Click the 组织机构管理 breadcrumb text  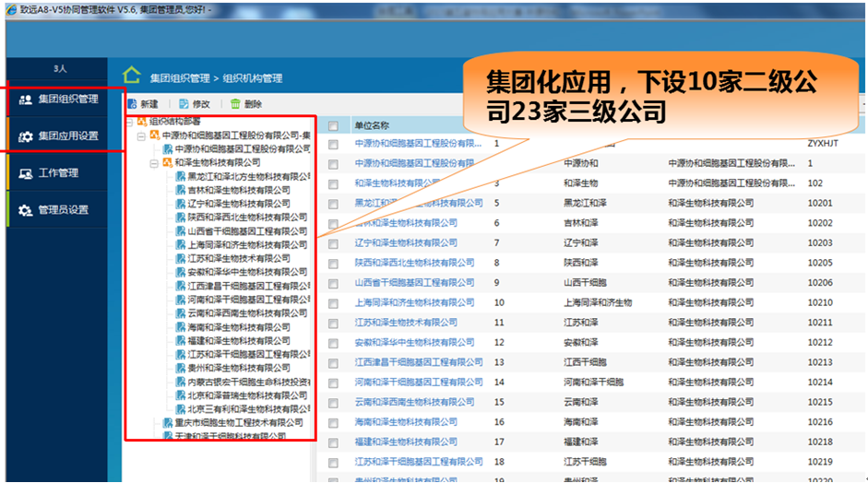pos(246,78)
